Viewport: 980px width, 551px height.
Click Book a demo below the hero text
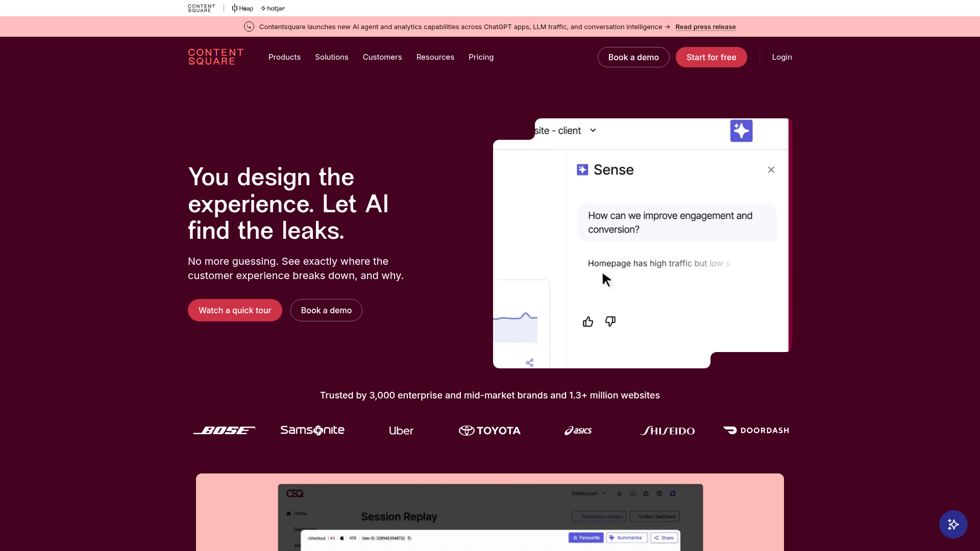click(326, 310)
